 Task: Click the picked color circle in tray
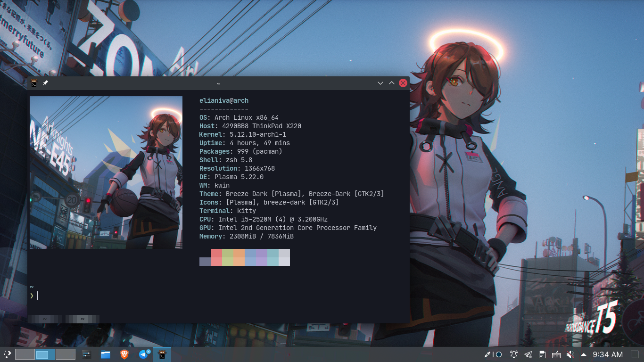499,354
